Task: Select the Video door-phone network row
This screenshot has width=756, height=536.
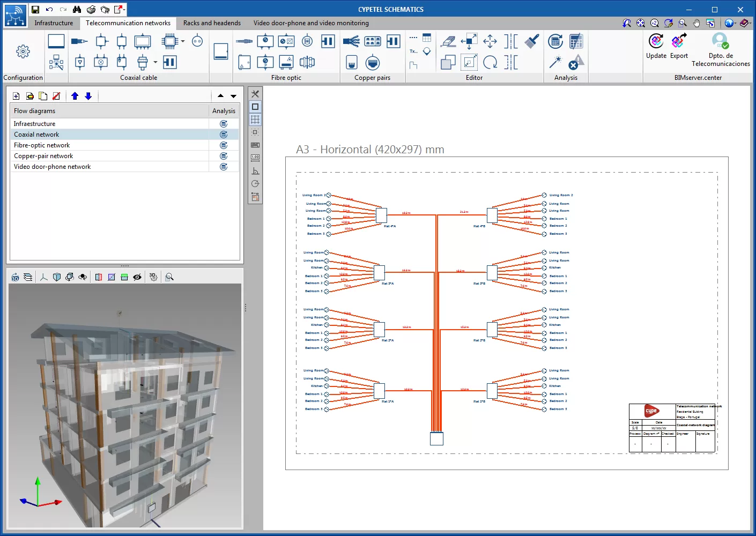Action: [x=109, y=167]
